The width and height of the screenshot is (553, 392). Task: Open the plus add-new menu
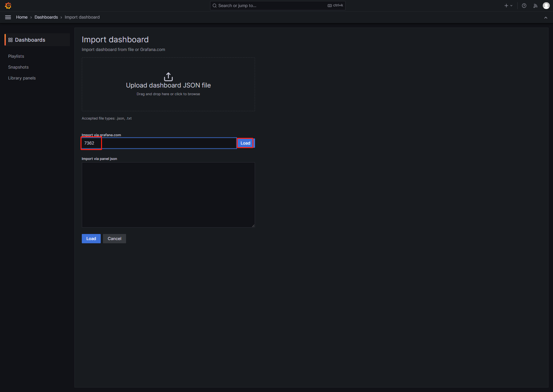(508, 6)
